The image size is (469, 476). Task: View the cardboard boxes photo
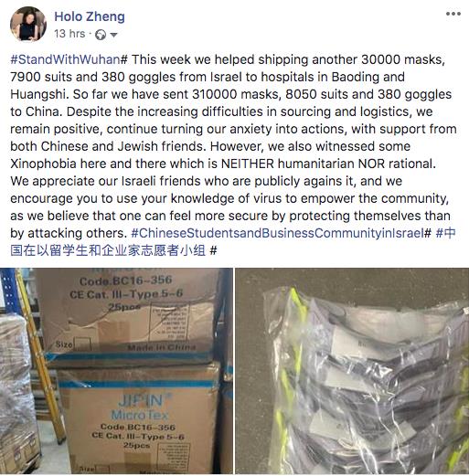tap(116, 371)
